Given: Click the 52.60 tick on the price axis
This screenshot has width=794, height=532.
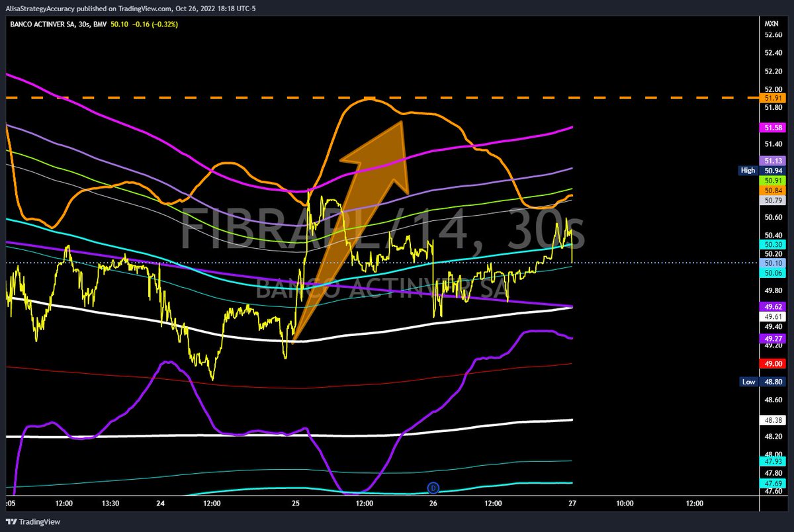Looking at the screenshot, I should [773, 34].
